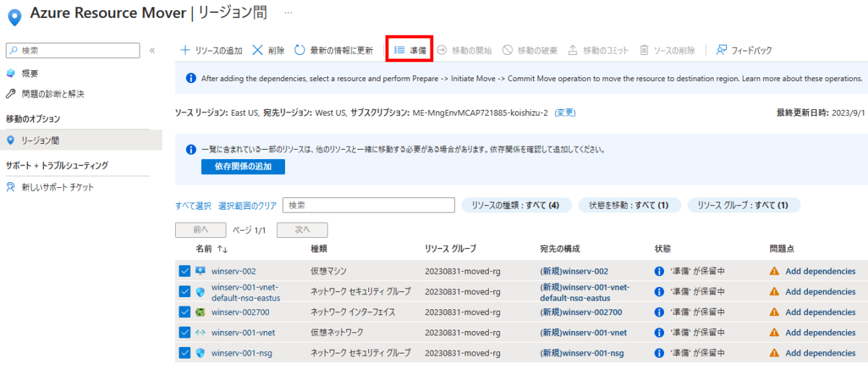Click the shield icon for winserv-001-nsg

(201, 353)
